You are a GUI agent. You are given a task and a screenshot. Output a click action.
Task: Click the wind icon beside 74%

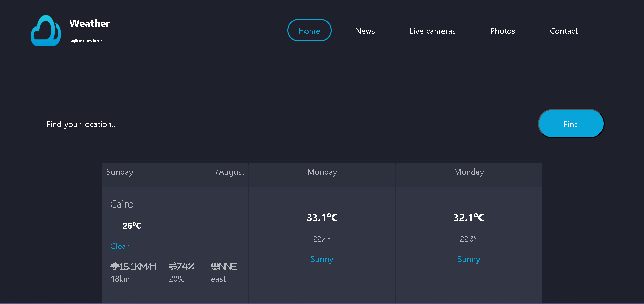pos(173,266)
